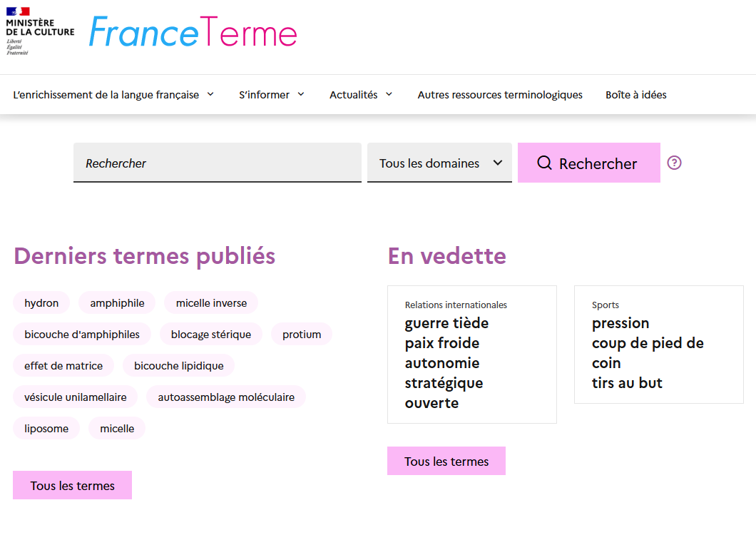
Task: Open the term blocage stérique
Action: (x=210, y=335)
